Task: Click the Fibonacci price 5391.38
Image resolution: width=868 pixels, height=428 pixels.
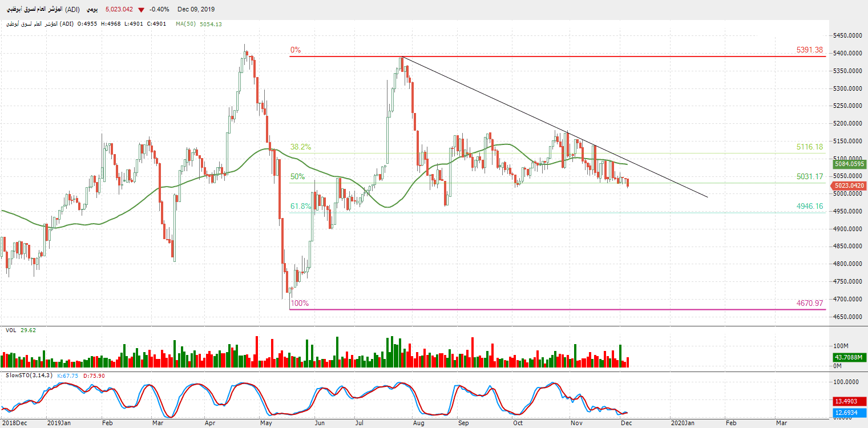Action: pyautogui.click(x=810, y=50)
